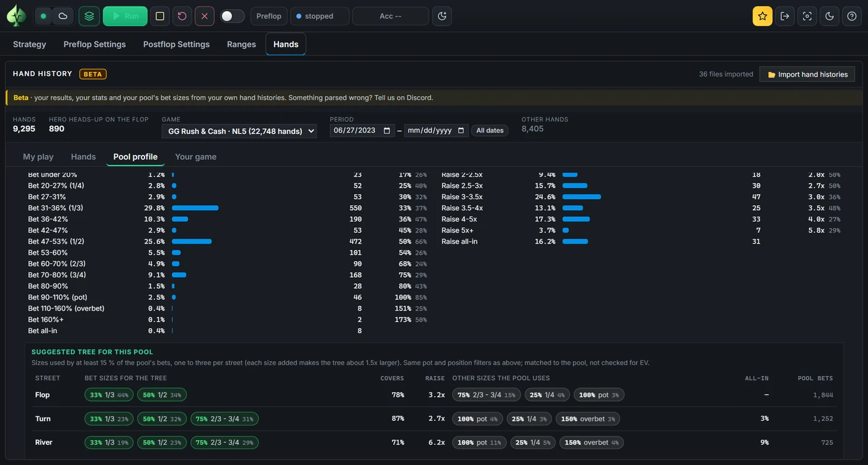Select the cloud mode button
Viewport: 868px width, 465px height.
pos(63,16)
